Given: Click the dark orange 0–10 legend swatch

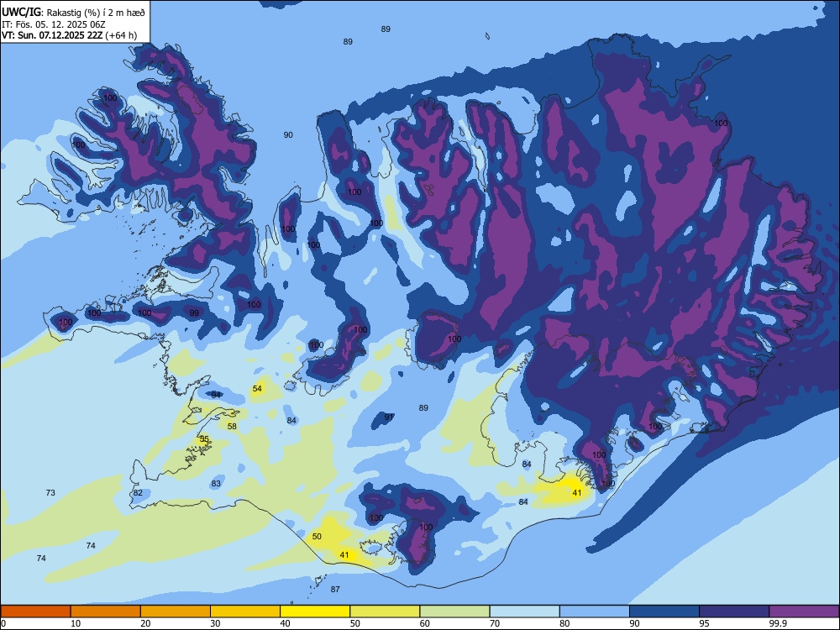Looking at the screenshot, I should point(35,612).
